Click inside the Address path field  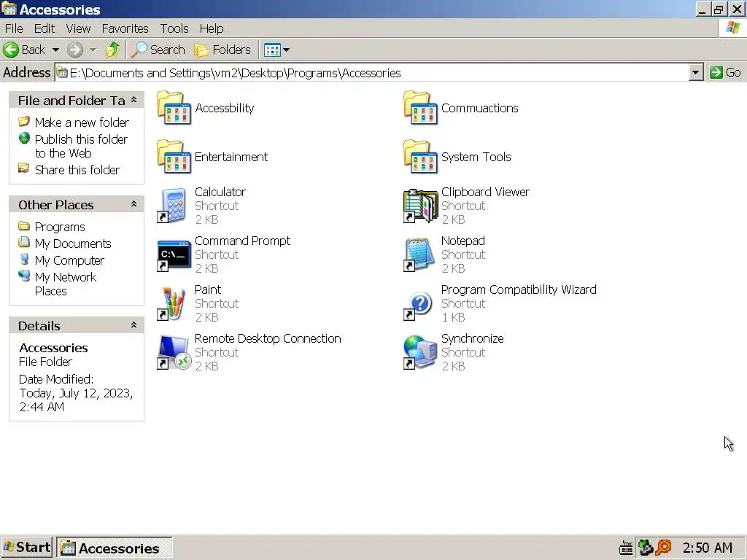371,72
